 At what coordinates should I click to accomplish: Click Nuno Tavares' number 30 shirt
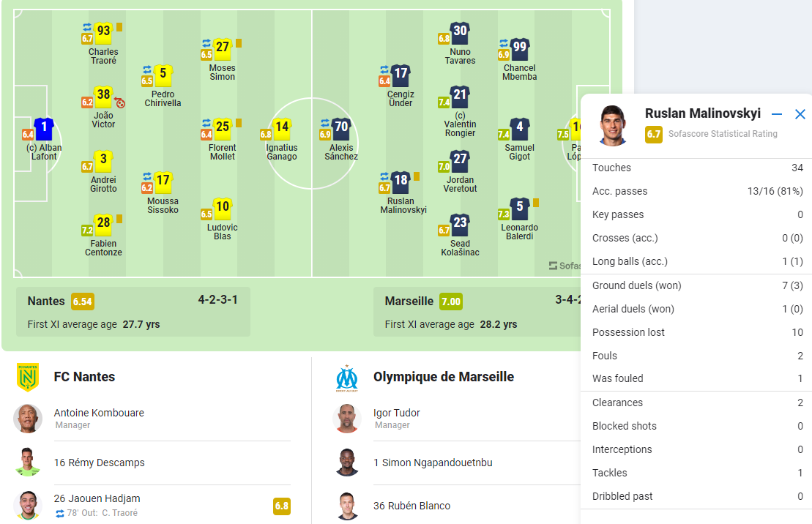click(x=460, y=32)
